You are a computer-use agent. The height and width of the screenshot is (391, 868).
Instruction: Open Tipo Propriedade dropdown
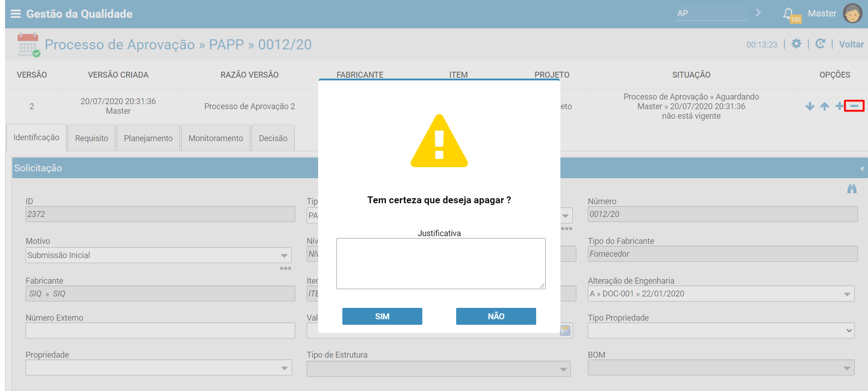(x=721, y=331)
